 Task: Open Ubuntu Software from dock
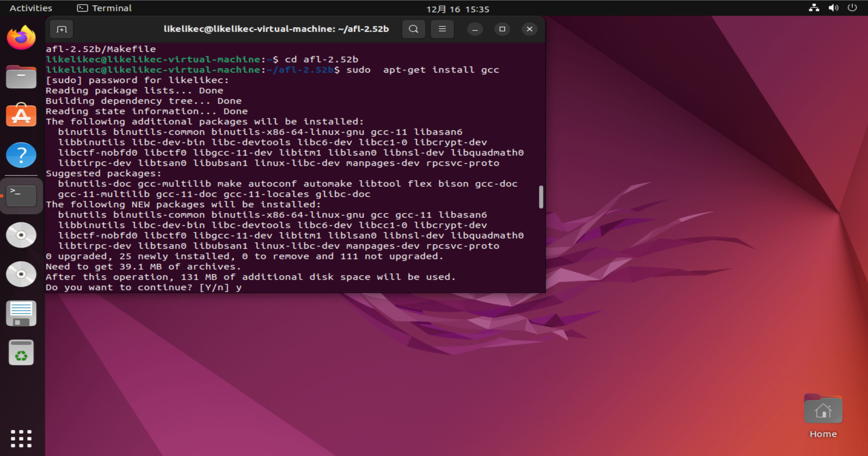tap(21, 115)
